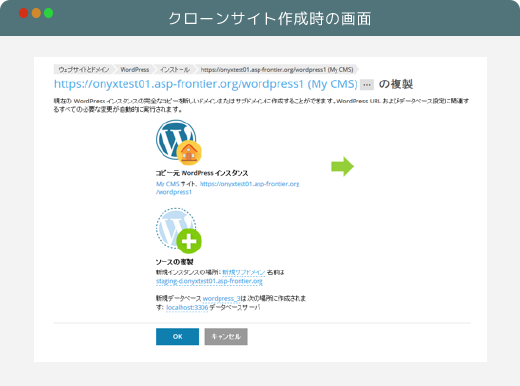
Task: Select the ソースの複製 heading
Action: click(x=175, y=262)
